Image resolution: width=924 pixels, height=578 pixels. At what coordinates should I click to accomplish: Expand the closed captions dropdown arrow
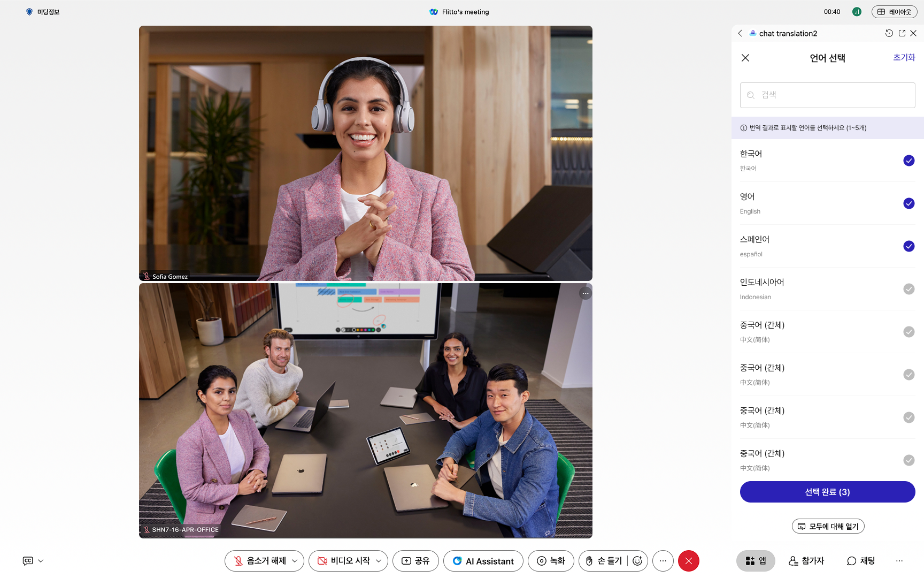click(41, 561)
